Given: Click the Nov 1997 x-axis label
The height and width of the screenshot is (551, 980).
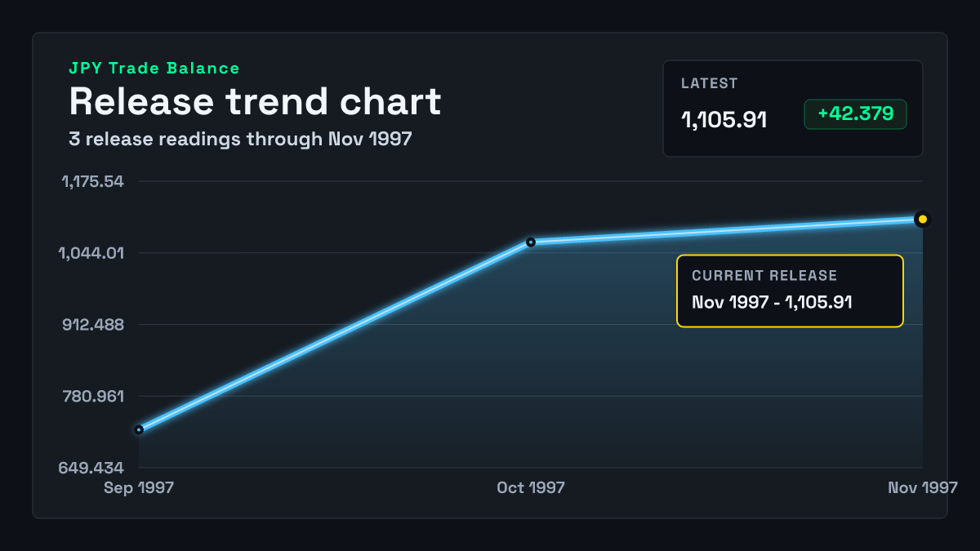Looking at the screenshot, I should [923, 488].
